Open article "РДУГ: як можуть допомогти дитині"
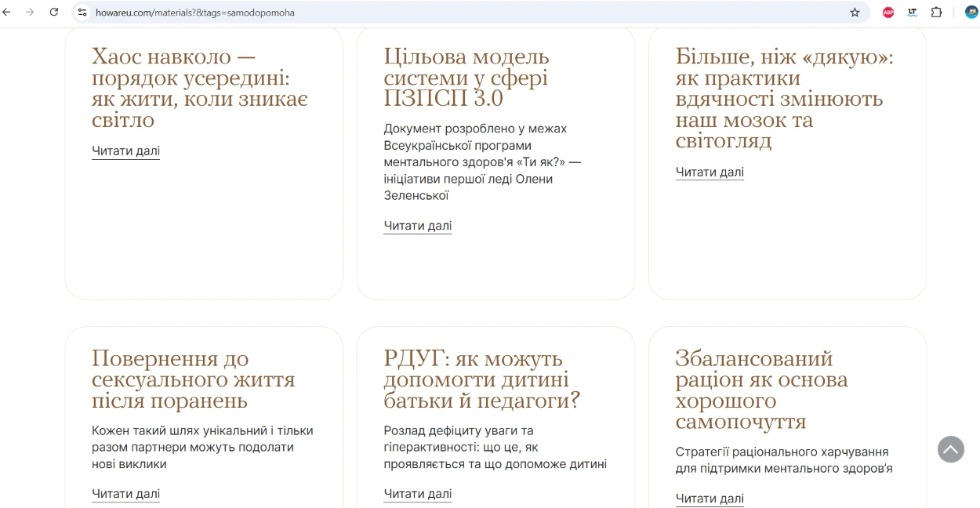 482,379
